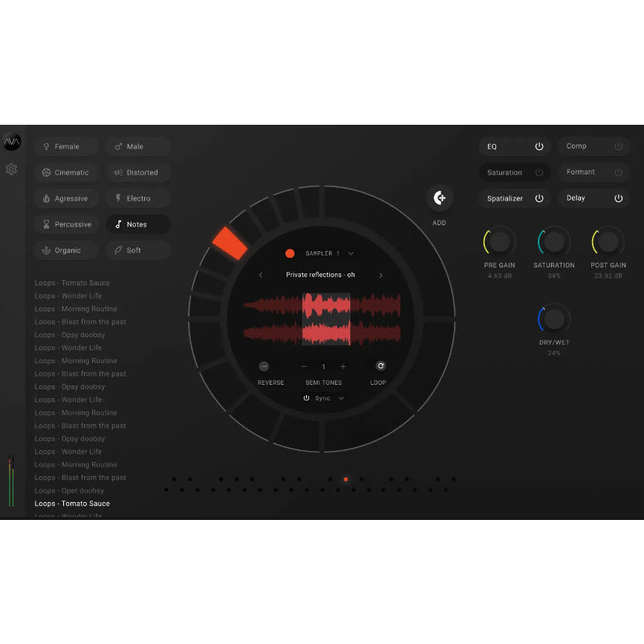Decrease semitones with minus icon
This screenshot has height=644, width=644.
point(304,366)
